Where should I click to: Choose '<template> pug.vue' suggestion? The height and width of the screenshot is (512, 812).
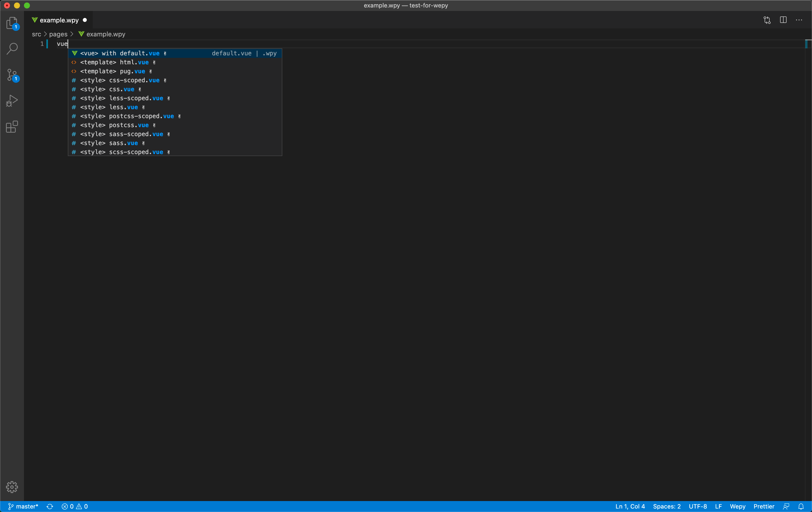(x=113, y=71)
